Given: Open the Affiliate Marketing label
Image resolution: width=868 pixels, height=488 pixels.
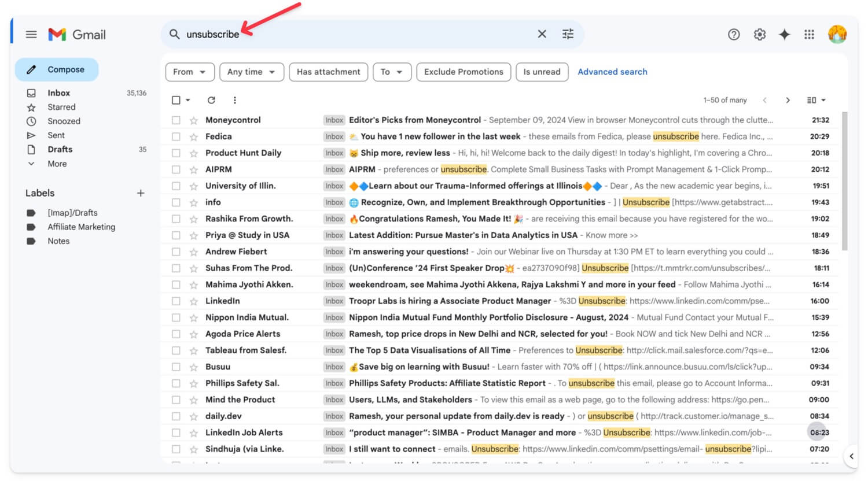Looking at the screenshot, I should pyautogui.click(x=81, y=227).
